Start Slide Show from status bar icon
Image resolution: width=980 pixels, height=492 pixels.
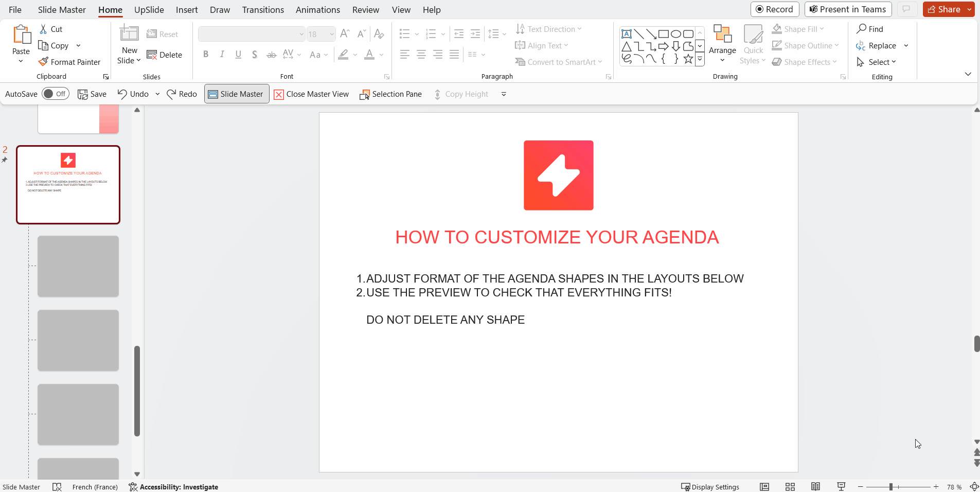(x=841, y=487)
